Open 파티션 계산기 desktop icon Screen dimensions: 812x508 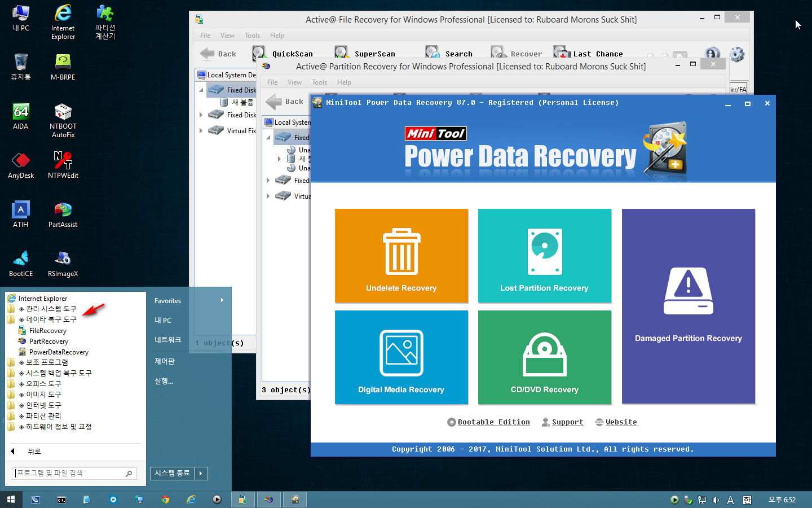click(x=105, y=22)
